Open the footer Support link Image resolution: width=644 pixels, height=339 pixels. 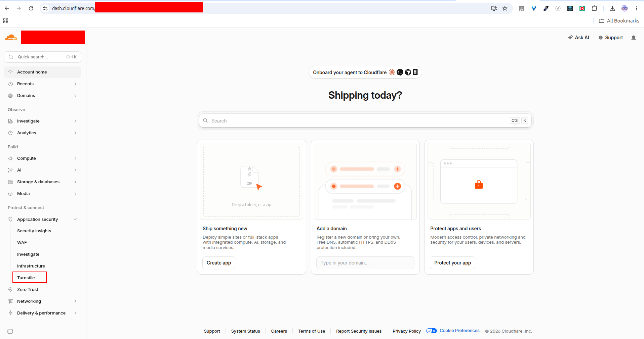pos(212,331)
